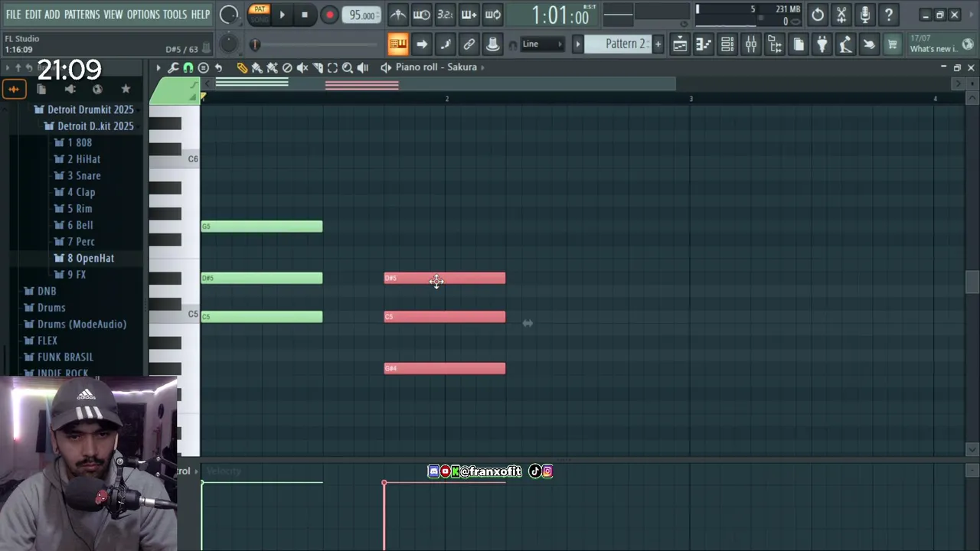Open piano roll target channel arrow after Sakura

(x=483, y=67)
